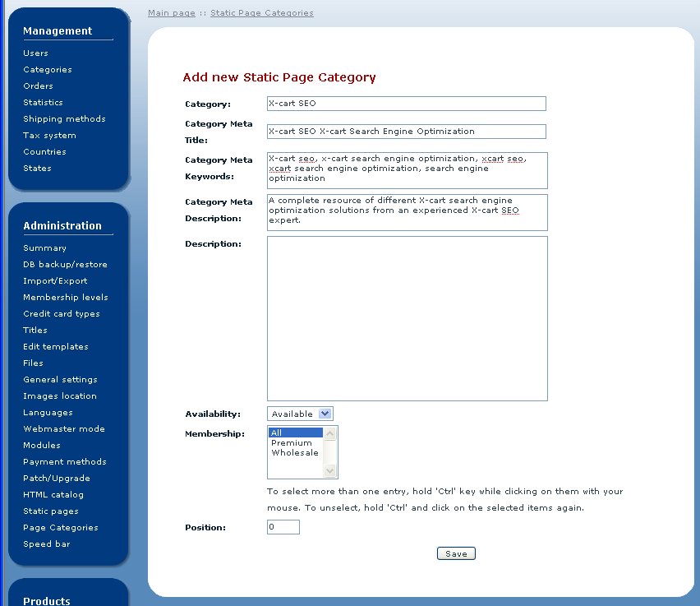
Task: View Statistics in Management menu
Action: (43, 102)
